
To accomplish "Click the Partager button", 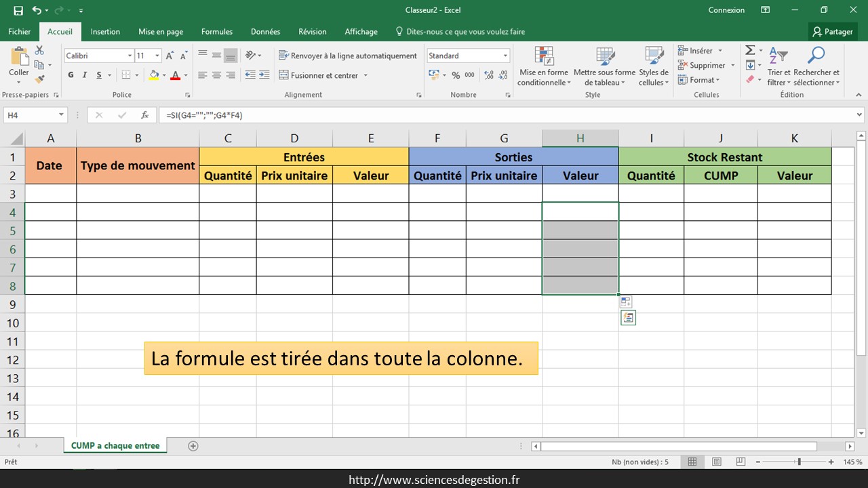I will click(x=833, y=32).
